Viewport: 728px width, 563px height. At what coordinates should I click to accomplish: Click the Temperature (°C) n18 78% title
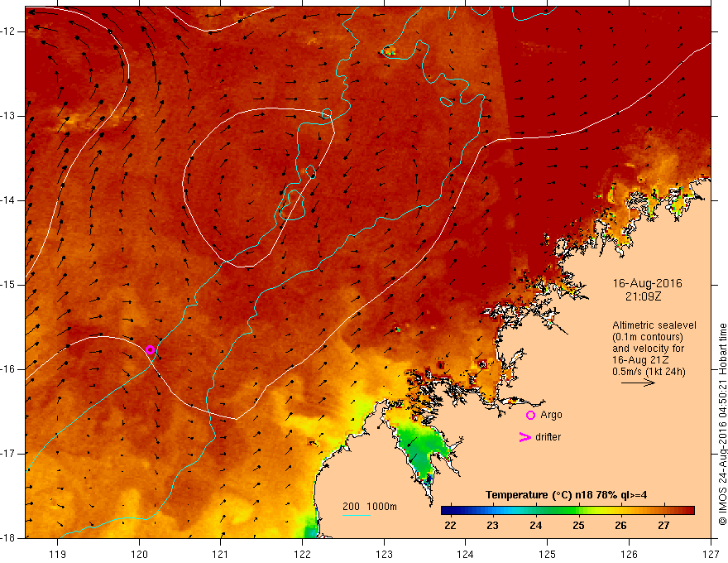[567, 495]
